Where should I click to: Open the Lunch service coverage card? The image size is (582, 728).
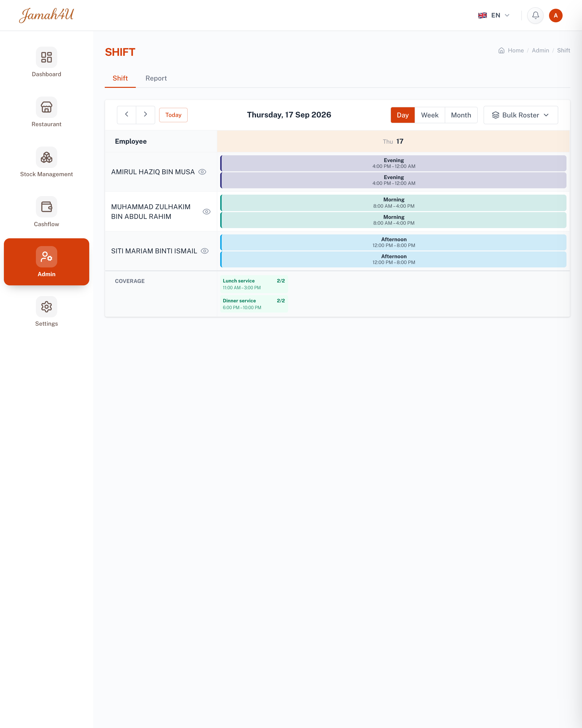pos(254,284)
